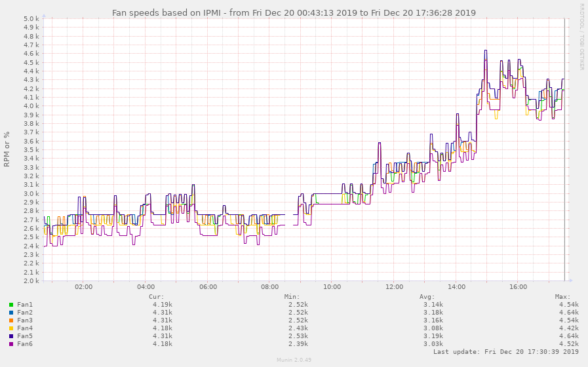Click the orange Fan3 legend color swatch

11,320
